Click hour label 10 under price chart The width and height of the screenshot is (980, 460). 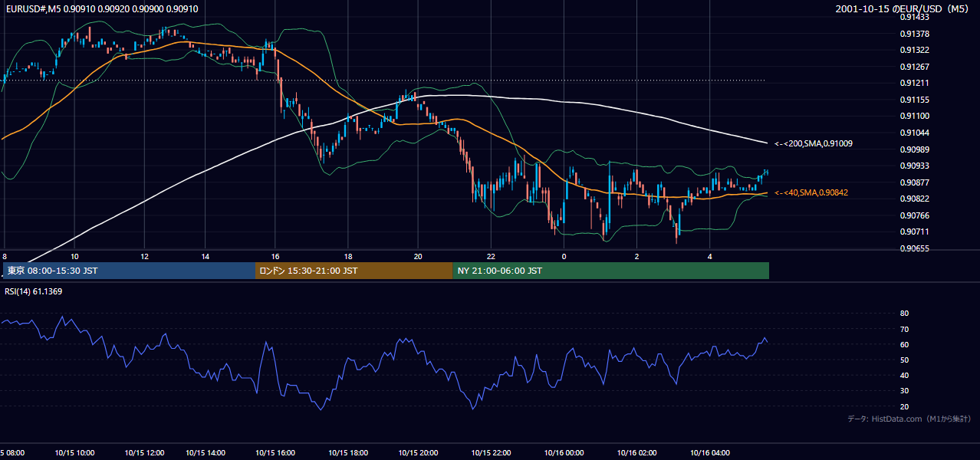point(74,256)
